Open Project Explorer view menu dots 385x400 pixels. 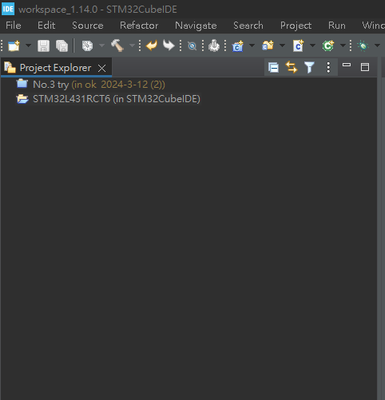coord(328,67)
